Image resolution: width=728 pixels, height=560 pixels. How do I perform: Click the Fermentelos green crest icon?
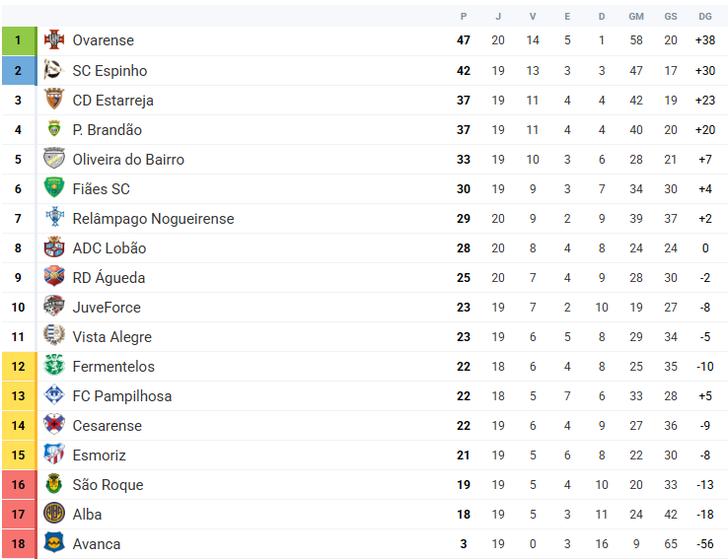[x=53, y=366]
